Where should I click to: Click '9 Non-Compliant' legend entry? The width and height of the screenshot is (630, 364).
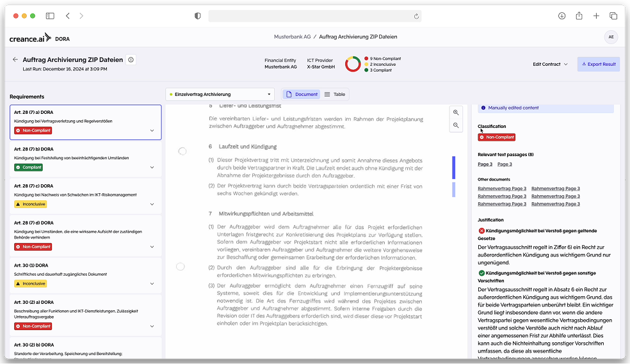tap(382, 59)
